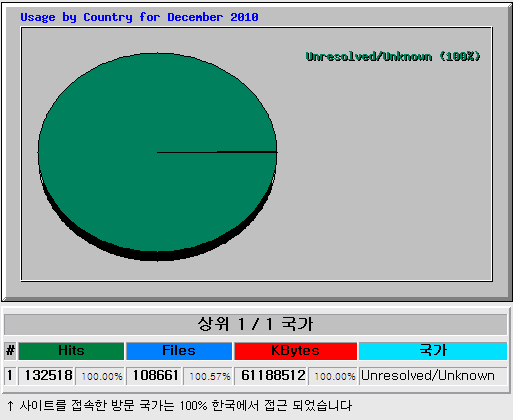Screen dimensions: 513x420
Task: Select the blue Files column header
Action: 179,351
